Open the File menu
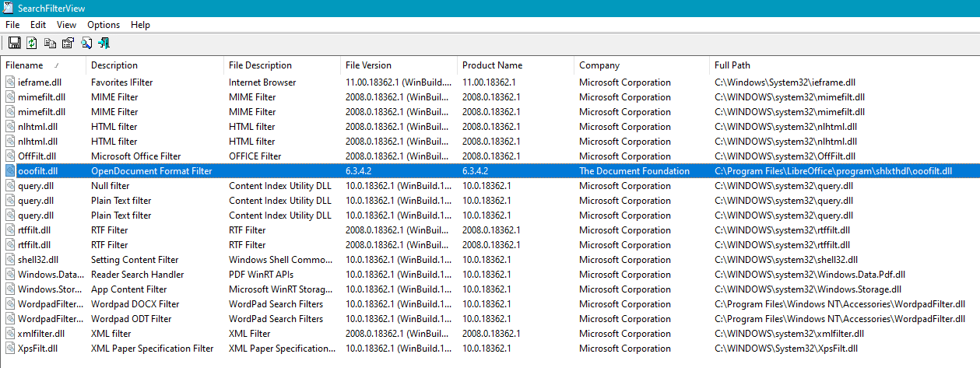 coord(12,25)
